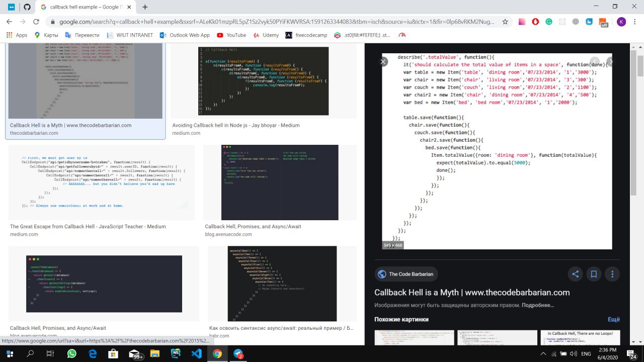Viewport: 644px width, 362px height.
Task: Save the image to collection
Action: click(594, 274)
